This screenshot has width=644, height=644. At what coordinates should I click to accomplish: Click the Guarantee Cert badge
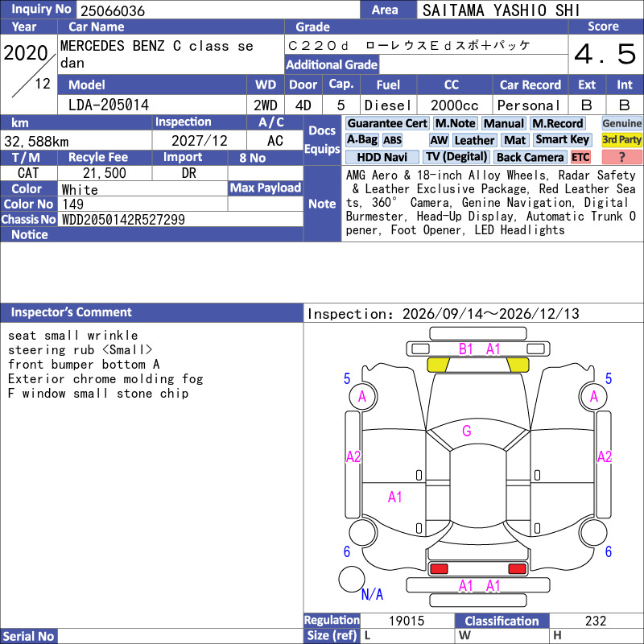click(387, 123)
